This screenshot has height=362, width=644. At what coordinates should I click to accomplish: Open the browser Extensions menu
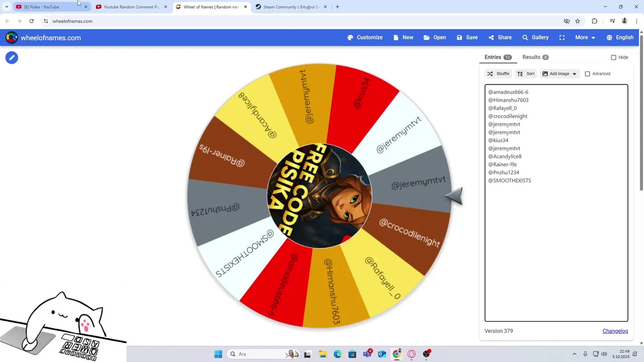click(595, 21)
